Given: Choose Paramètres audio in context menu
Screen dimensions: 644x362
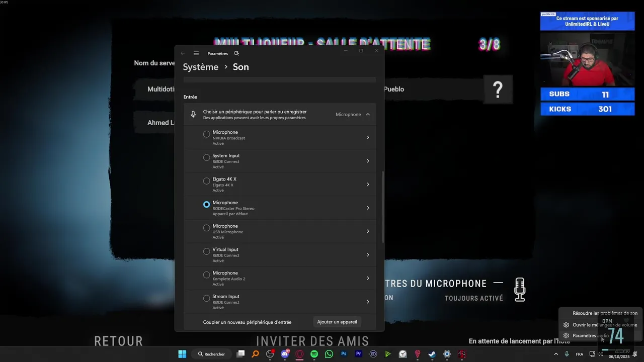Looking at the screenshot, I should pyautogui.click(x=591, y=335).
